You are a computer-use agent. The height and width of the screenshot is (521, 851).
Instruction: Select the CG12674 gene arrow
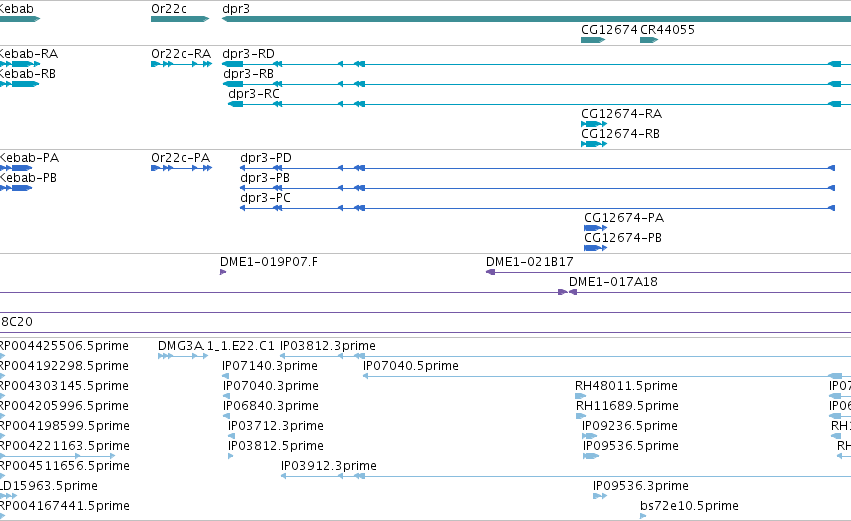(593, 40)
